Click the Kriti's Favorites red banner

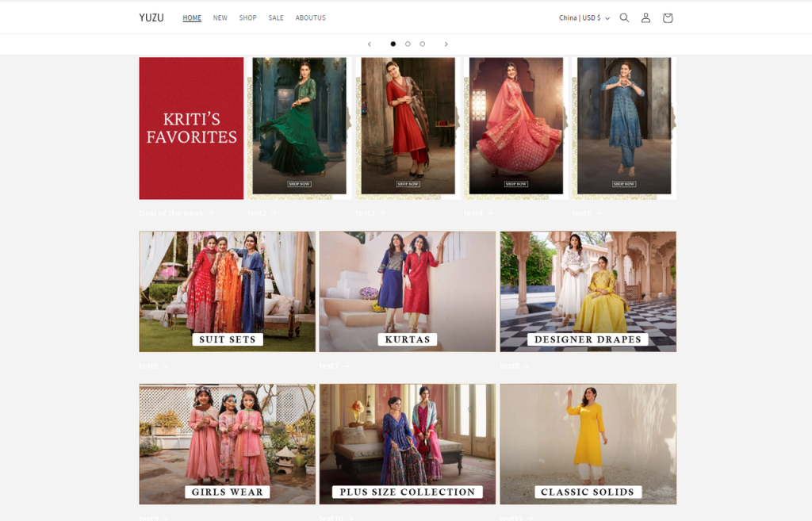(x=191, y=128)
